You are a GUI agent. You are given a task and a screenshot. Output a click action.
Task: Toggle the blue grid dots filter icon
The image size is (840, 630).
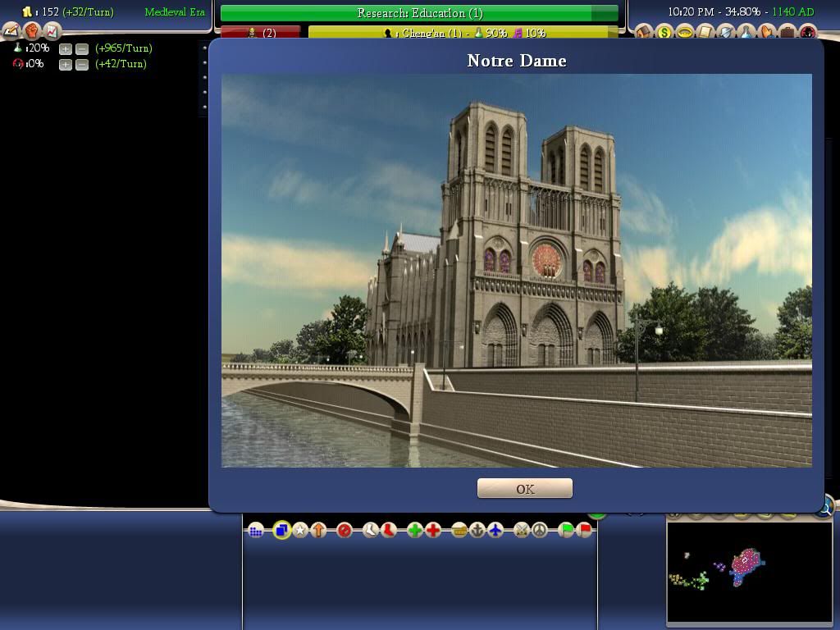pos(256,531)
